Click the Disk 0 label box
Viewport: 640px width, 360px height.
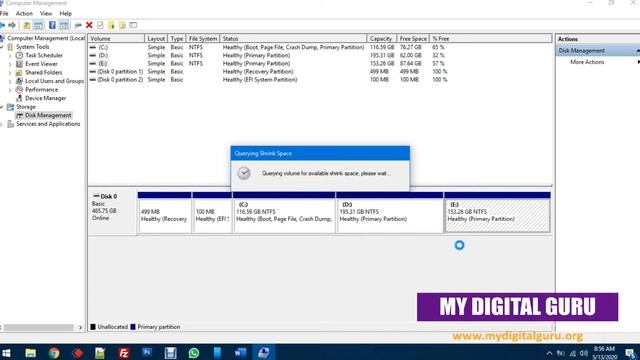click(112, 212)
